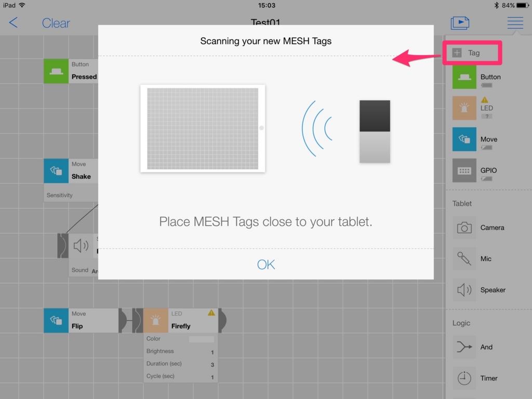Image resolution: width=532 pixels, height=399 pixels.
Task: Tap the tablet illustration in dialog
Action: tap(203, 129)
